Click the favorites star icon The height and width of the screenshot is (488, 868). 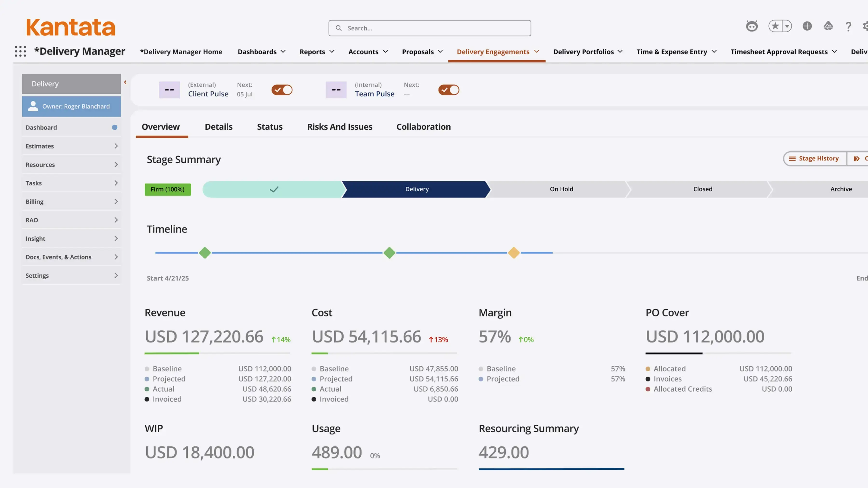[775, 26]
